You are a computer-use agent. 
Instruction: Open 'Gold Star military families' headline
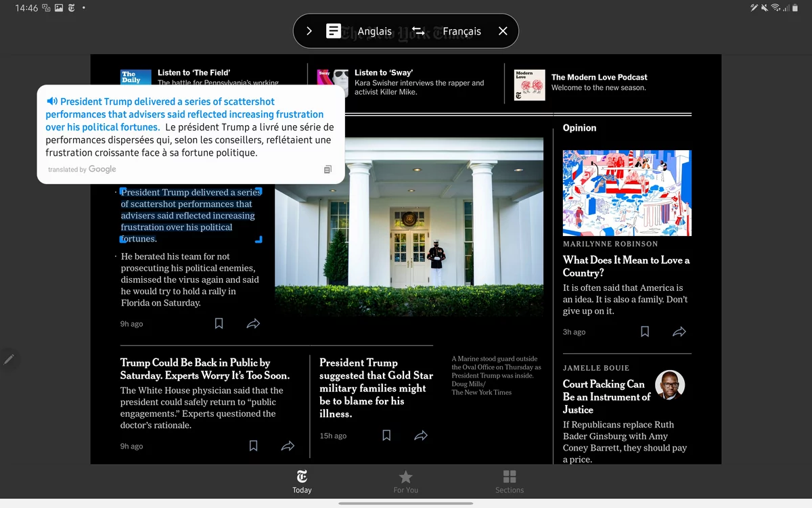point(376,388)
